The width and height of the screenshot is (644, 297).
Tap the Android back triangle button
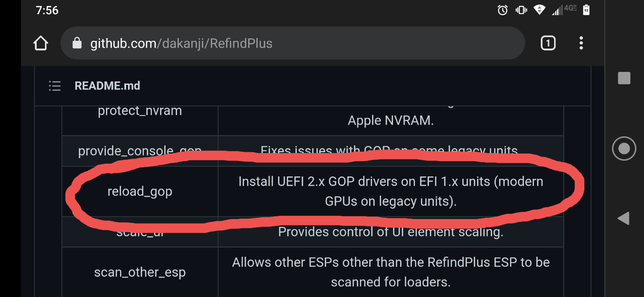tap(623, 218)
